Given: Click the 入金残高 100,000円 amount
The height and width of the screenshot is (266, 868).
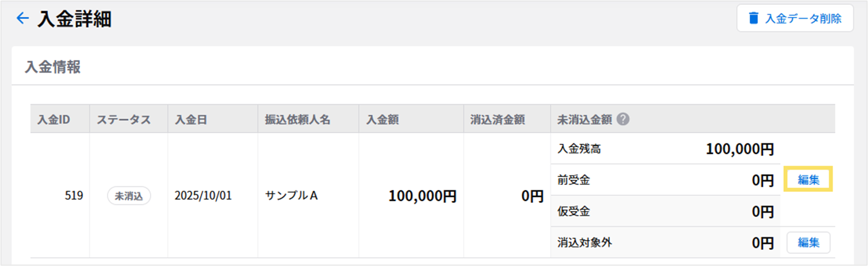Looking at the screenshot, I should 739,149.
